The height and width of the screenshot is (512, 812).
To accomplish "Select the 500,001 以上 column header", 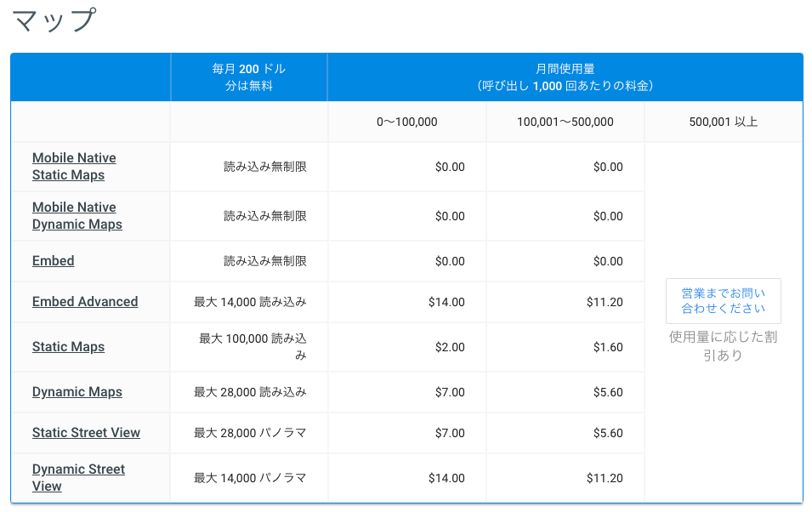I will pyautogui.click(x=721, y=121).
